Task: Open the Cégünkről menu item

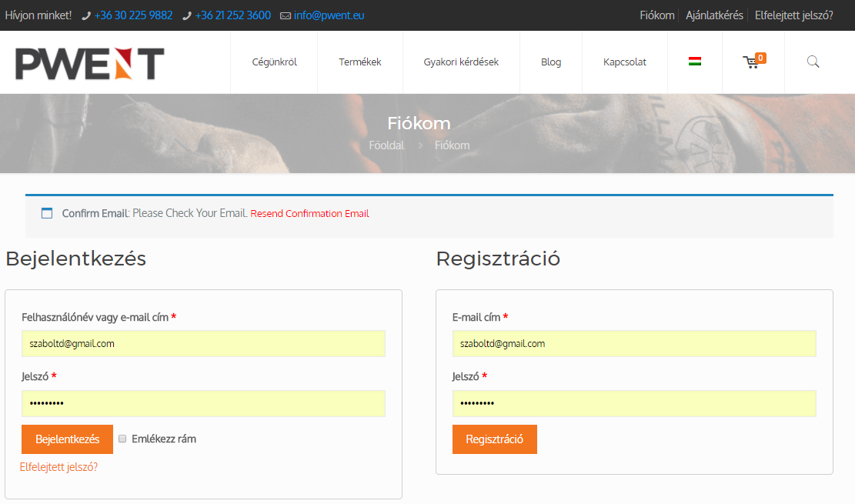Action: point(273,62)
